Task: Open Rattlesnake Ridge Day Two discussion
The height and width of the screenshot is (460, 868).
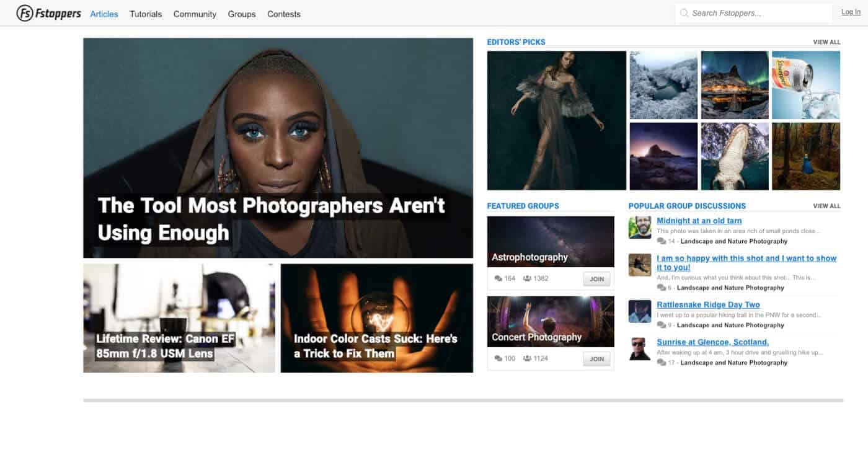Action: click(x=708, y=304)
